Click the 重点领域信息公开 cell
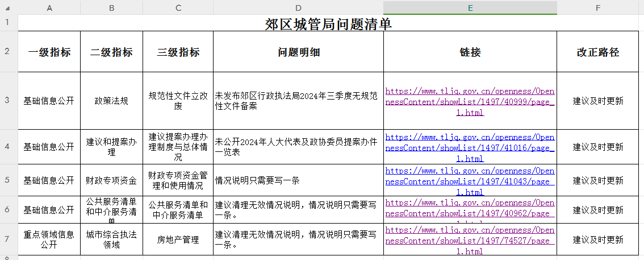The width and height of the screenshot is (644, 260). pos(49,240)
